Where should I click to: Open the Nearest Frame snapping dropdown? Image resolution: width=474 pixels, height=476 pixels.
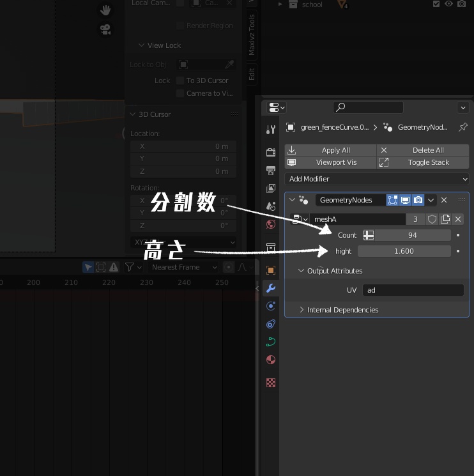[183, 267]
